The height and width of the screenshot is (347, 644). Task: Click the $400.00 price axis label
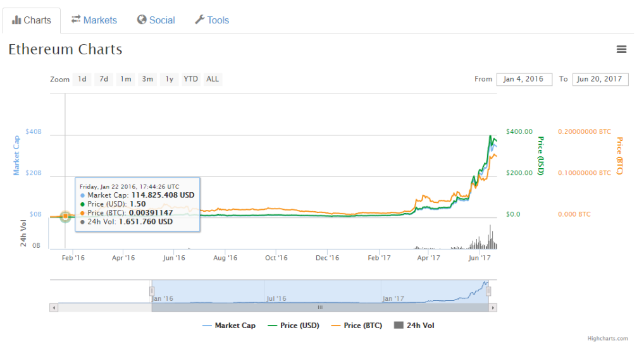pyautogui.click(x=519, y=131)
